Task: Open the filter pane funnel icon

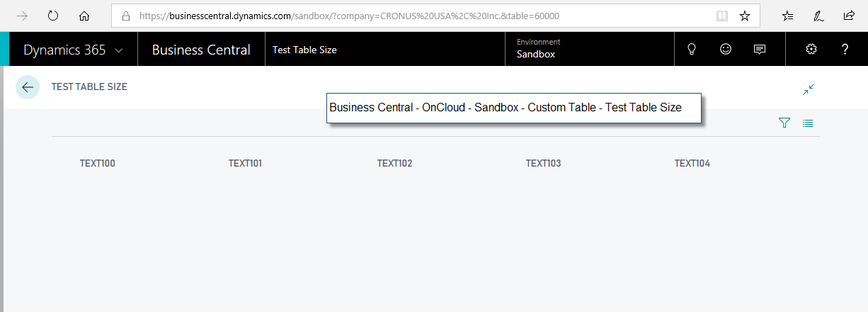Action: click(784, 123)
